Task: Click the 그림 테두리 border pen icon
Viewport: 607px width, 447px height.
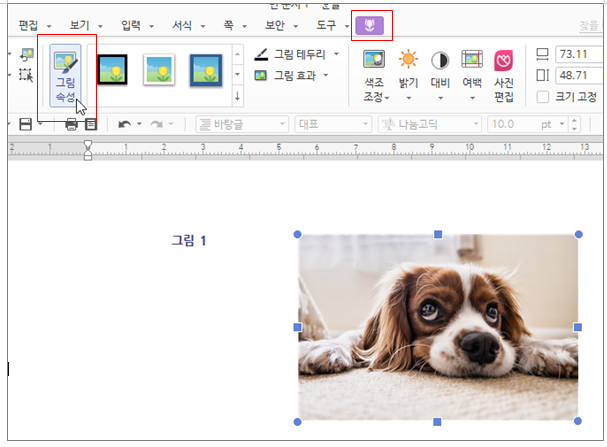Action: point(261,55)
